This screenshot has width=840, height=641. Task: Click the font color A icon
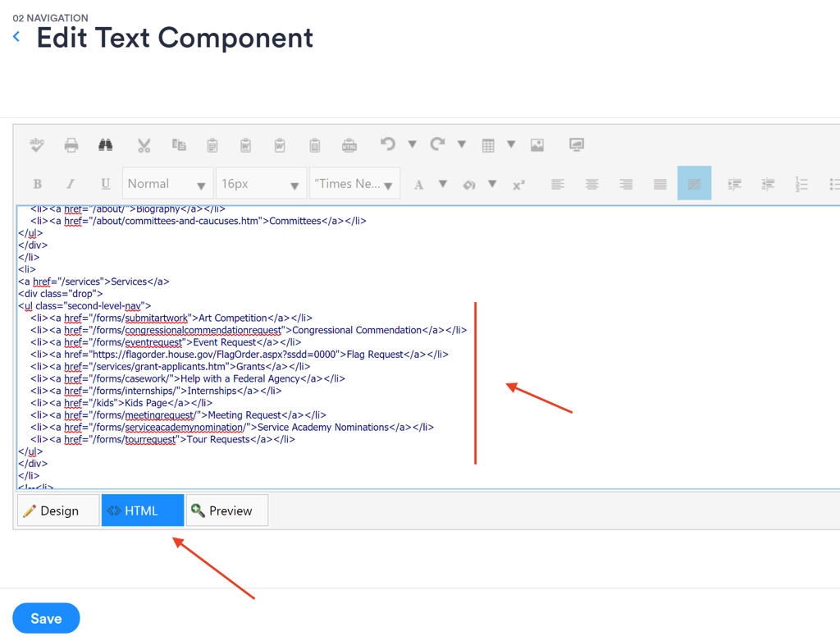419,185
